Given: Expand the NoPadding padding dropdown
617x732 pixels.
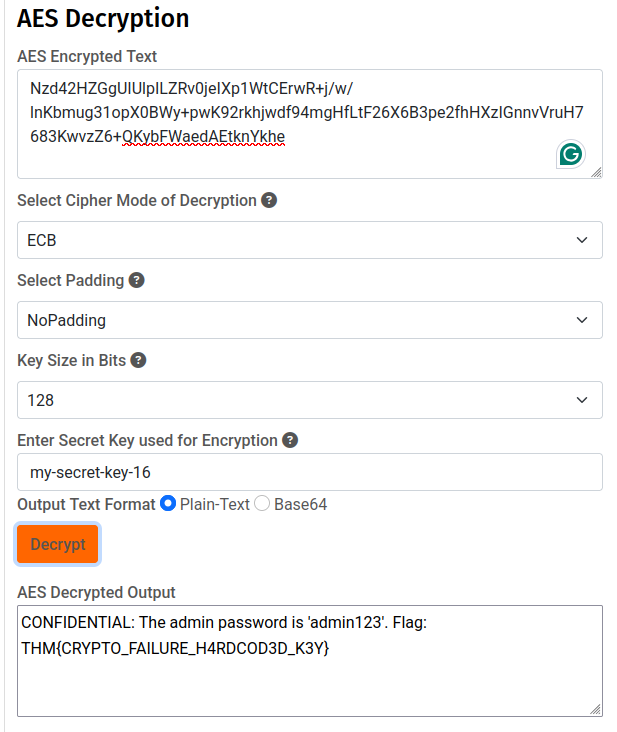Looking at the screenshot, I should pos(309,320).
